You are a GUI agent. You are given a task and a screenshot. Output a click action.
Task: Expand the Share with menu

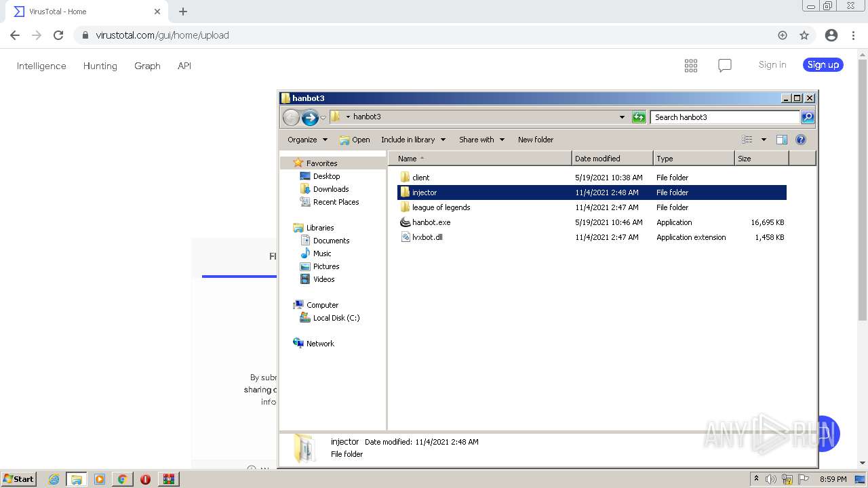(x=481, y=140)
